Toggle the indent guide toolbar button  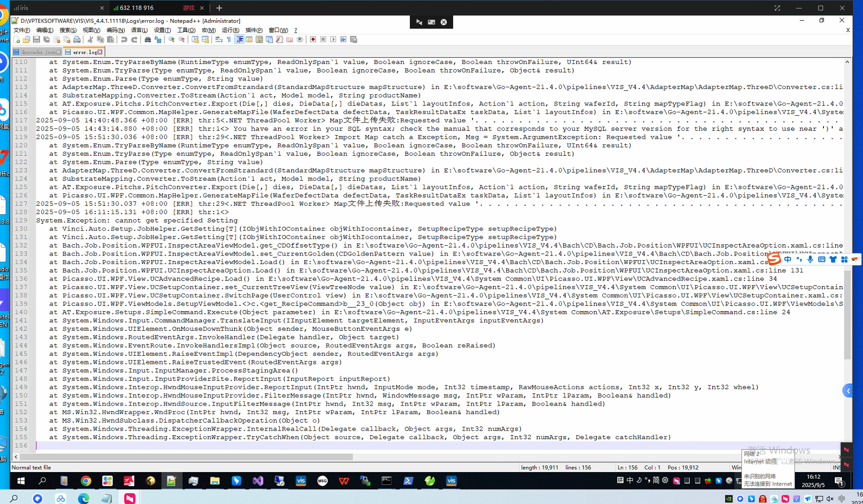239,40
